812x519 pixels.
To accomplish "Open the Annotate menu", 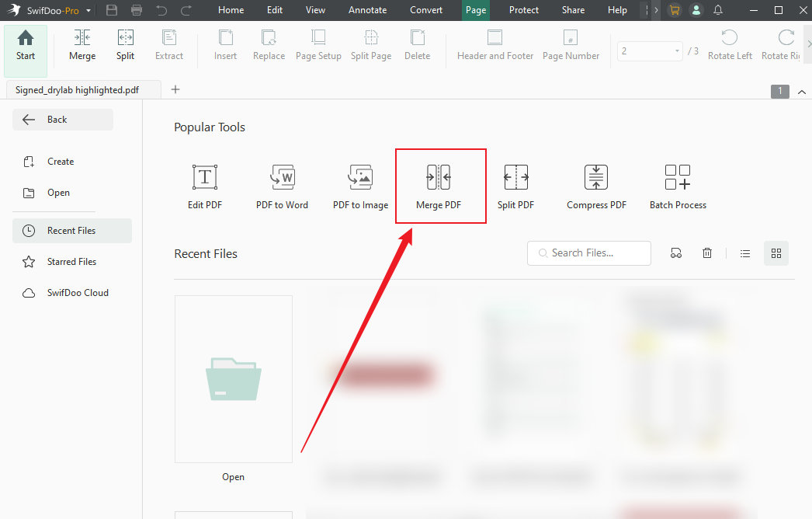I will coord(367,10).
